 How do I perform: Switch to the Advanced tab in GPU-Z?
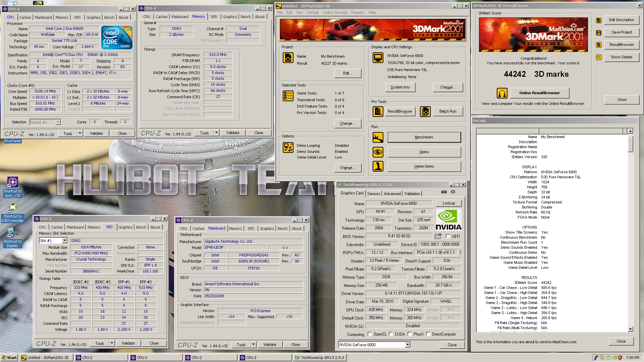pyautogui.click(x=392, y=194)
